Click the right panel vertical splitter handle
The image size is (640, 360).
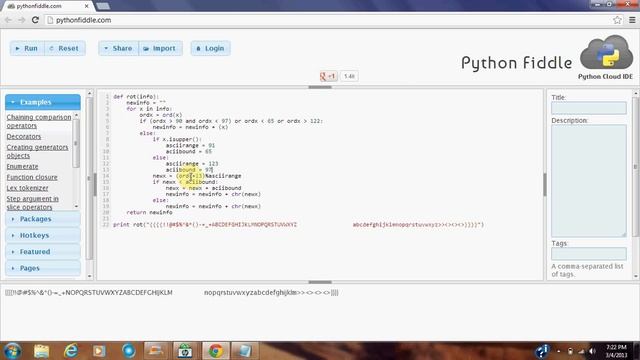(544, 184)
